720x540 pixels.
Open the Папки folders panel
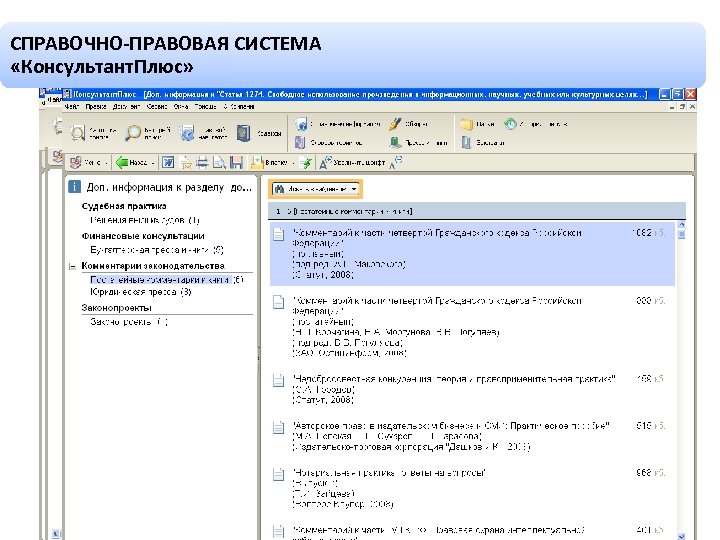[478, 124]
